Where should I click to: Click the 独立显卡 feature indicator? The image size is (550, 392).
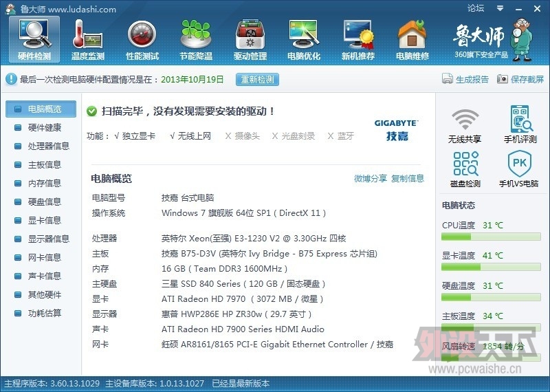click(x=135, y=135)
